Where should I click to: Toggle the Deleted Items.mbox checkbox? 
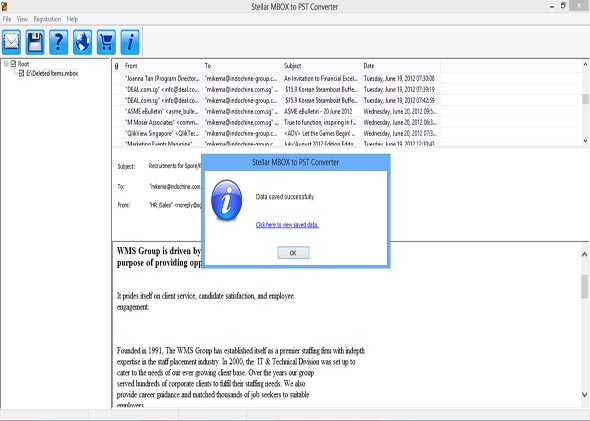pos(21,73)
